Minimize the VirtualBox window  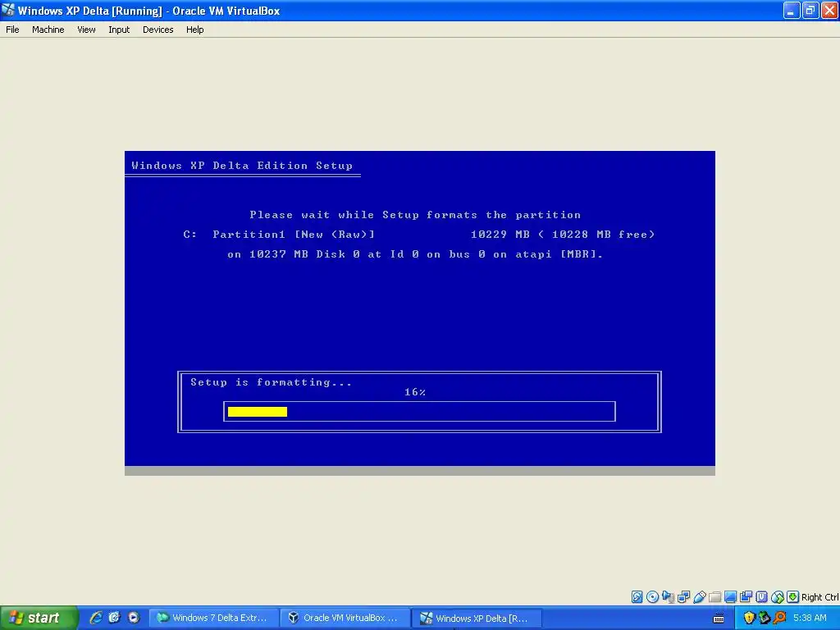click(x=792, y=10)
